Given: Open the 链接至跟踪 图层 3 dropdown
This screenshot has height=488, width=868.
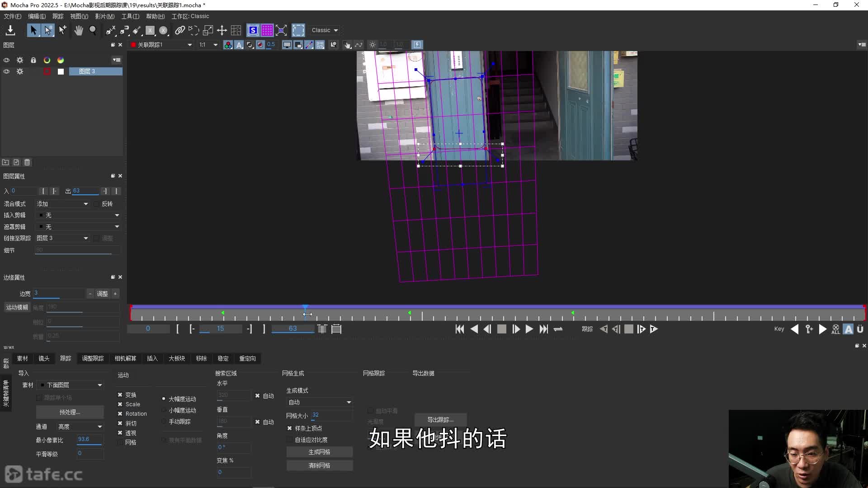Looking at the screenshot, I should [x=62, y=238].
